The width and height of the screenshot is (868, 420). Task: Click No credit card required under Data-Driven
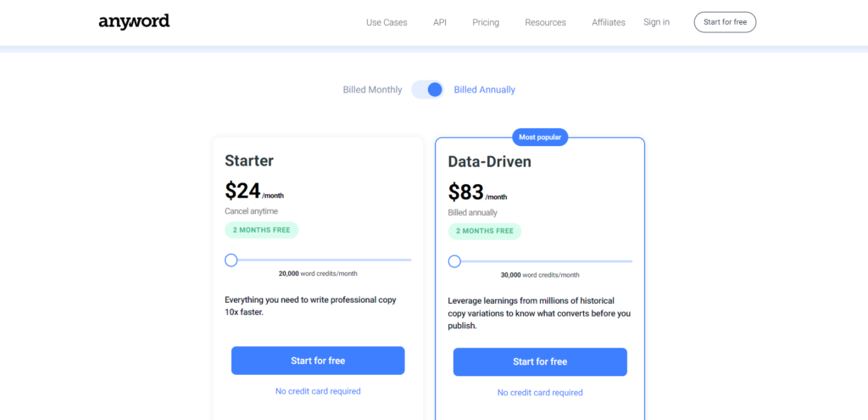[x=540, y=393]
